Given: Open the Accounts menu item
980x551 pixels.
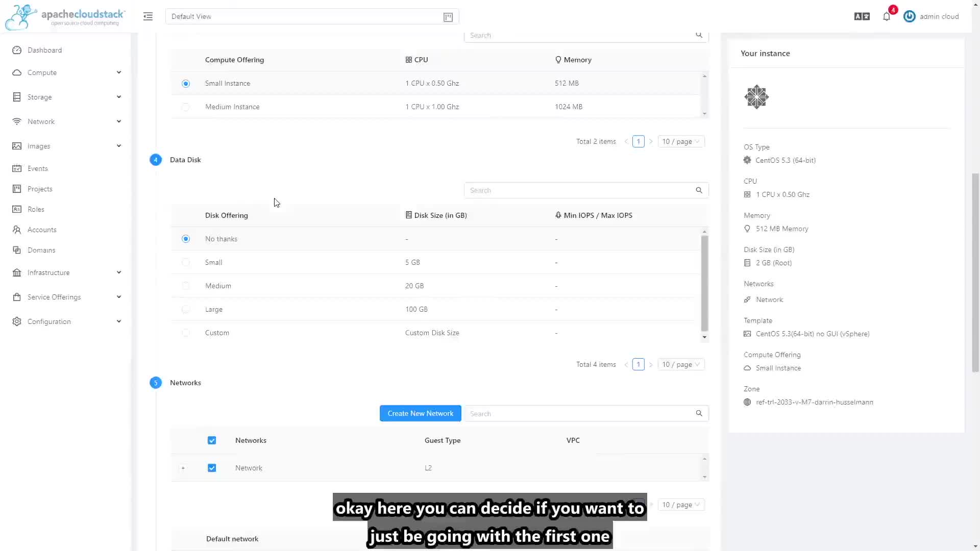Looking at the screenshot, I should tap(65, 230).
